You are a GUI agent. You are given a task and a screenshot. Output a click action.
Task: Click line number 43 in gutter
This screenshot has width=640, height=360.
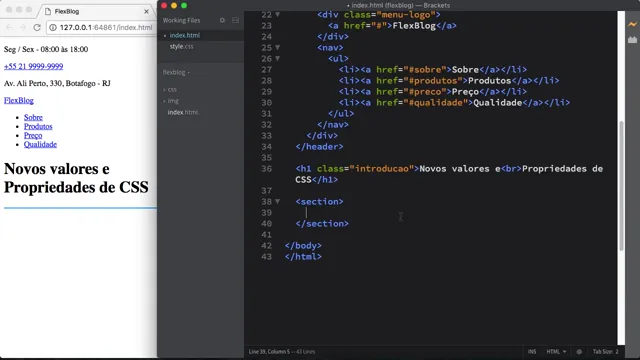(267, 256)
